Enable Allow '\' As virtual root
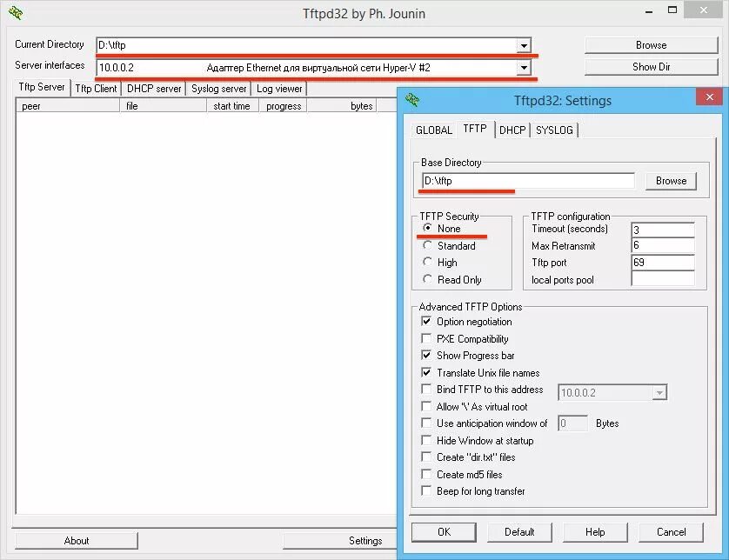729x560 pixels. pyautogui.click(x=426, y=406)
